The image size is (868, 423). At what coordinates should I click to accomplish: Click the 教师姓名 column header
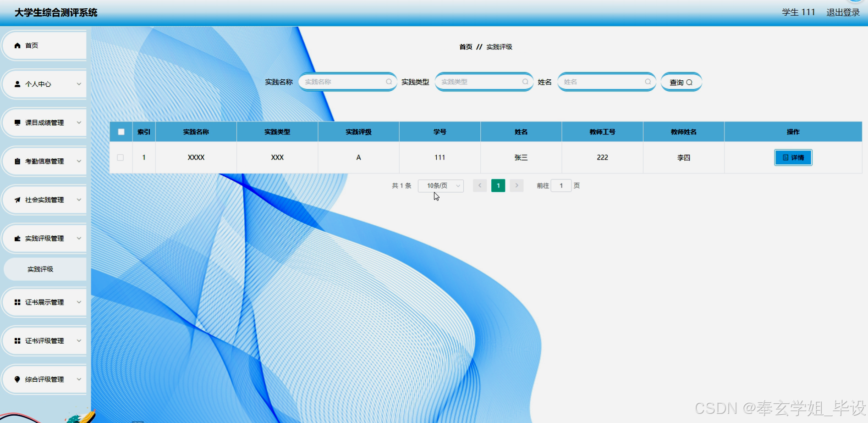click(x=684, y=132)
